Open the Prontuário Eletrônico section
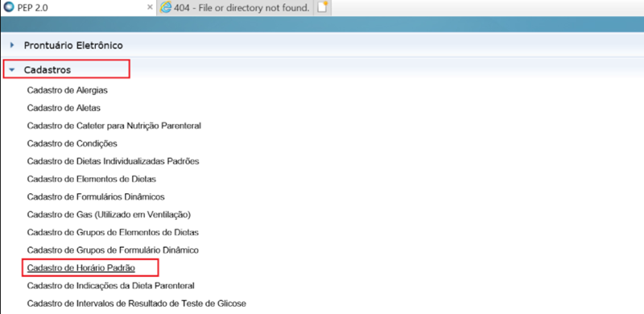Image resolution: width=644 pixels, height=314 pixels. (73, 45)
